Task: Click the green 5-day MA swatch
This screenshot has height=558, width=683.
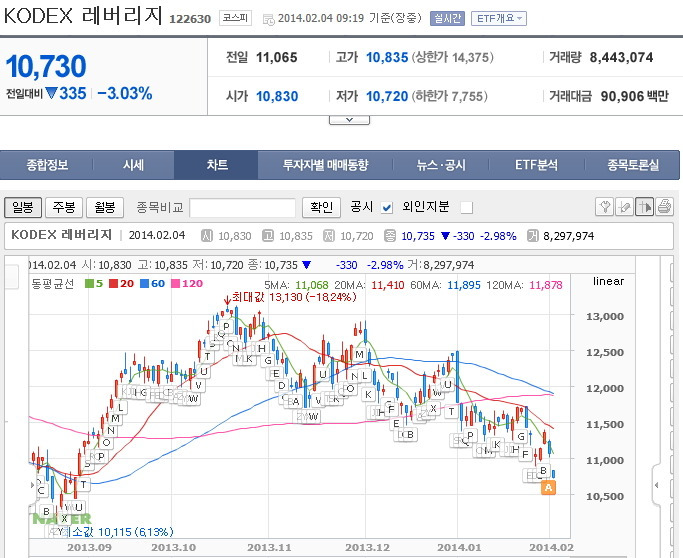Action: (x=89, y=284)
